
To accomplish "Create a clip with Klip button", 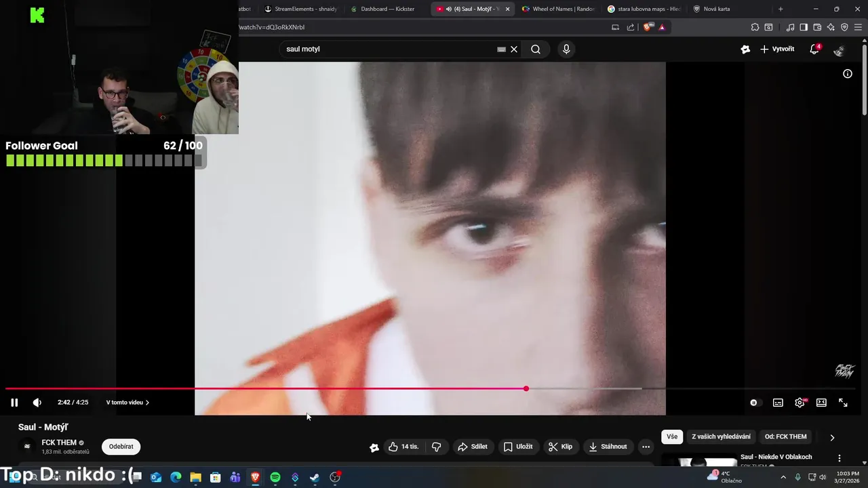I will (x=561, y=447).
